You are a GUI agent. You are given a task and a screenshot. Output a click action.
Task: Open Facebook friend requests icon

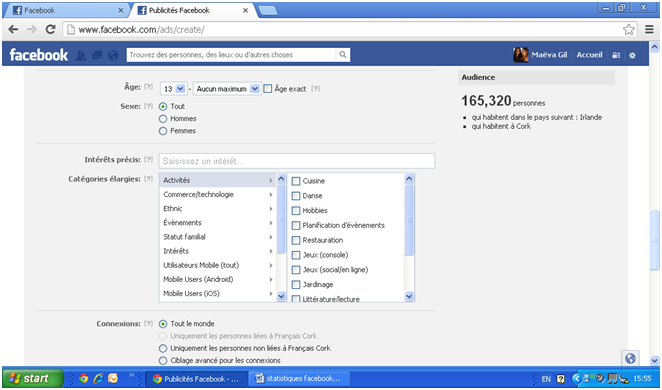click(x=81, y=55)
